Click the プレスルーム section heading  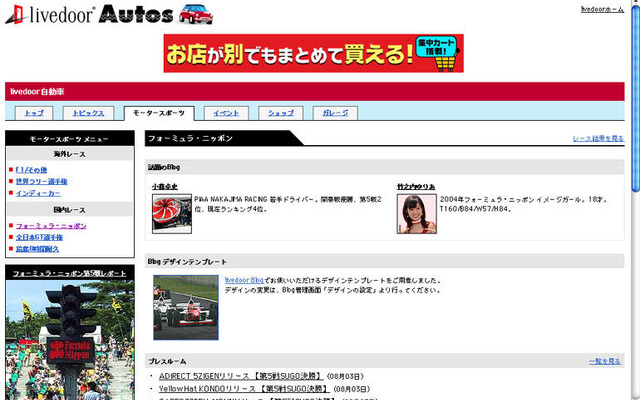pos(167,361)
